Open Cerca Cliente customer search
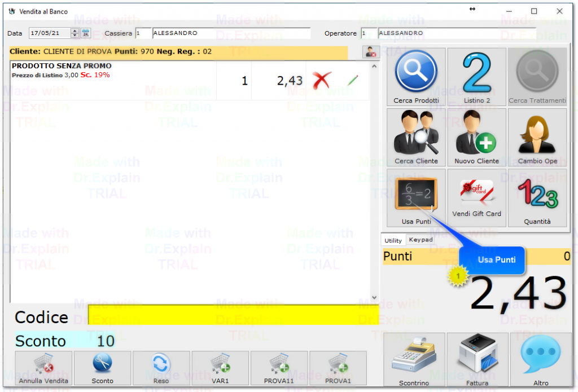 pos(416,138)
